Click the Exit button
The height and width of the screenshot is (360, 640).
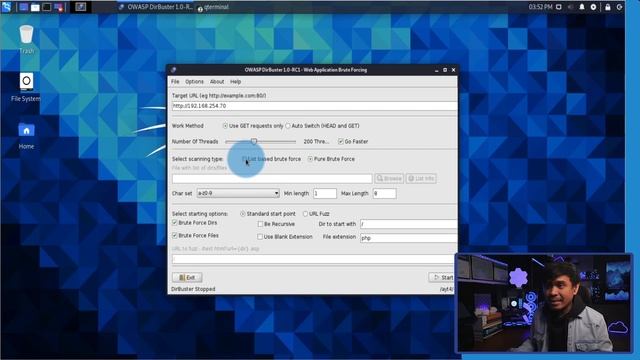[187, 278]
